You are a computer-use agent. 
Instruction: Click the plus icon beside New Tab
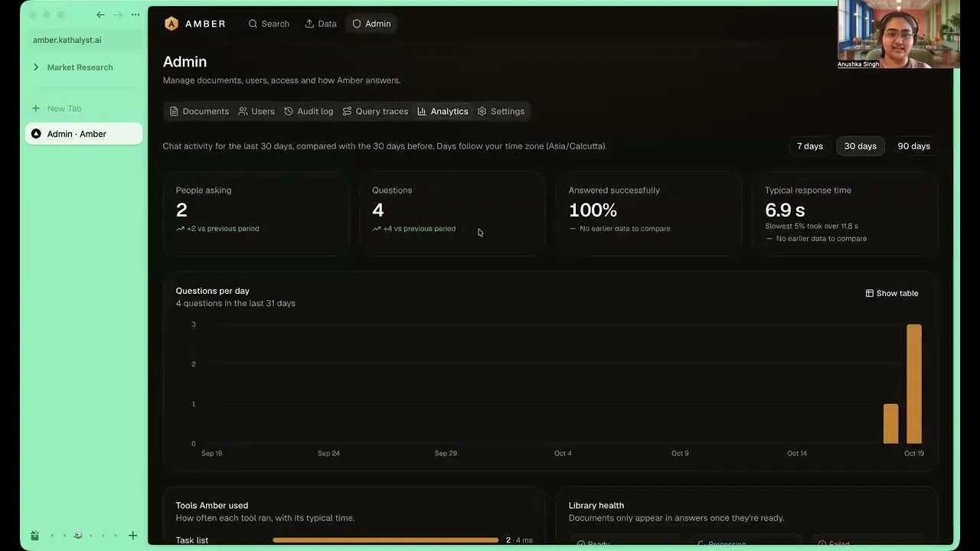pyautogui.click(x=36, y=109)
